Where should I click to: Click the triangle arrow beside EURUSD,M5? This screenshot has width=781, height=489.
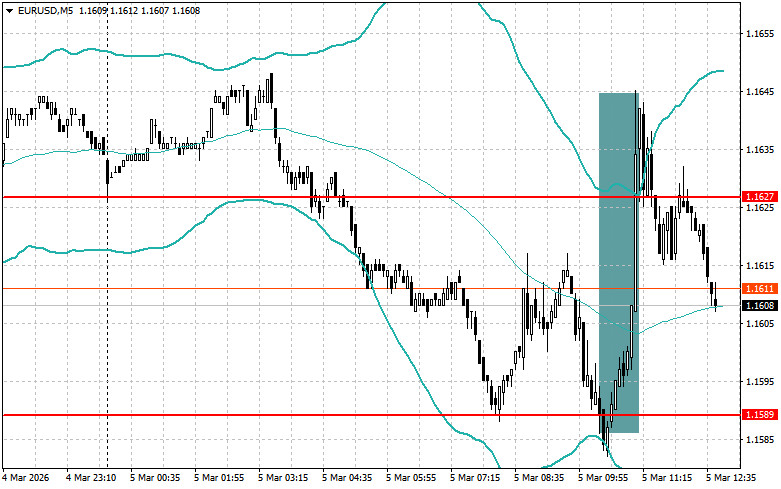pos(9,10)
